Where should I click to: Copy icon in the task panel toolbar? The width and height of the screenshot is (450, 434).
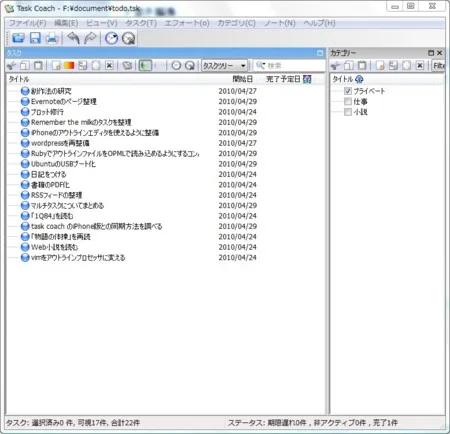[x=25, y=65]
